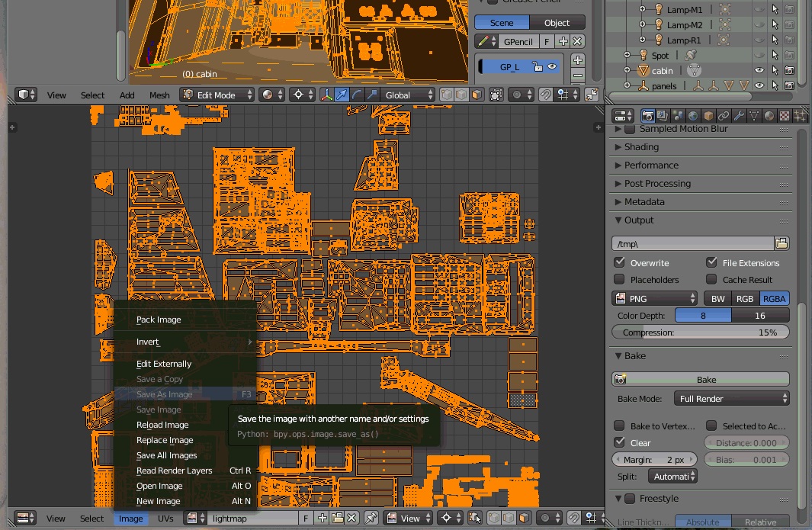This screenshot has height=530, width=812.
Task: Uncheck the Overwrite checkbox
Action: pos(619,262)
